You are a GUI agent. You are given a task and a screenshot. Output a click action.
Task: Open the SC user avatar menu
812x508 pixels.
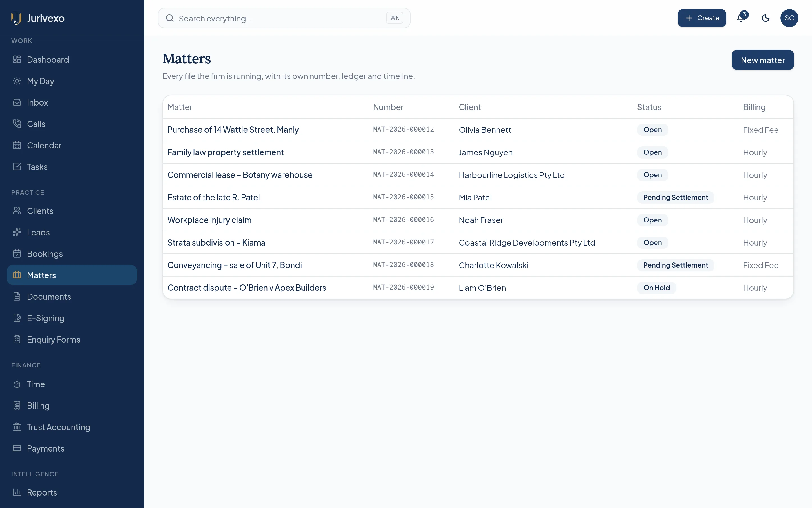point(789,18)
